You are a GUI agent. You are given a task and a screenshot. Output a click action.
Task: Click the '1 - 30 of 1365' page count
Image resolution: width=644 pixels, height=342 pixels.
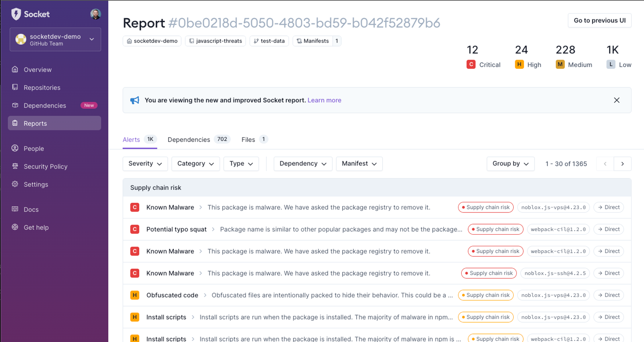(x=566, y=164)
